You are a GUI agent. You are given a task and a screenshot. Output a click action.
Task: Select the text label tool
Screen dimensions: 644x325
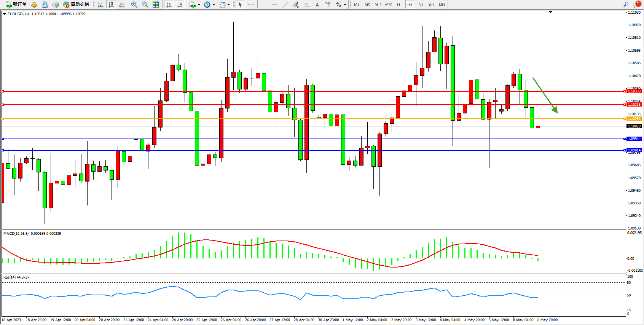pos(328,5)
